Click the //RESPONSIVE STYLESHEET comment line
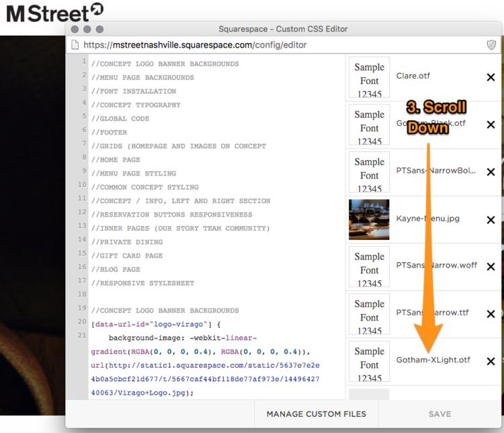The image size is (504, 433). [142, 283]
